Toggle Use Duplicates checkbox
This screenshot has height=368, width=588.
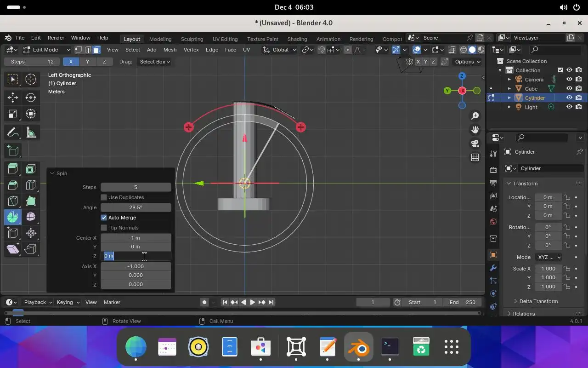[104, 197]
